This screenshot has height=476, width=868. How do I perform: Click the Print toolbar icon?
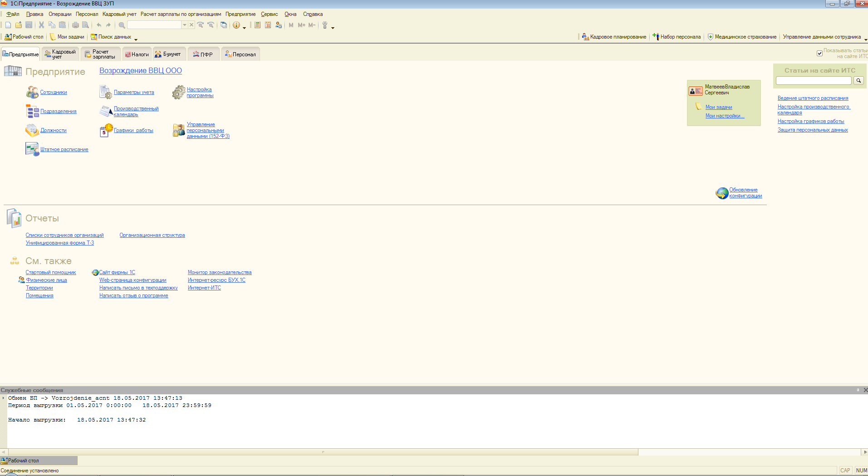pyautogui.click(x=75, y=25)
